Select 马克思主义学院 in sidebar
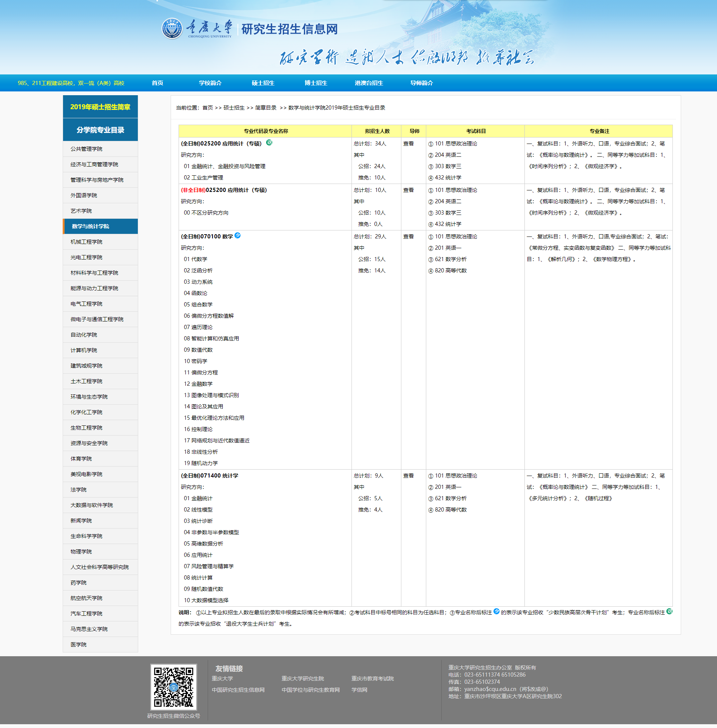717x728 pixels. click(x=100, y=629)
